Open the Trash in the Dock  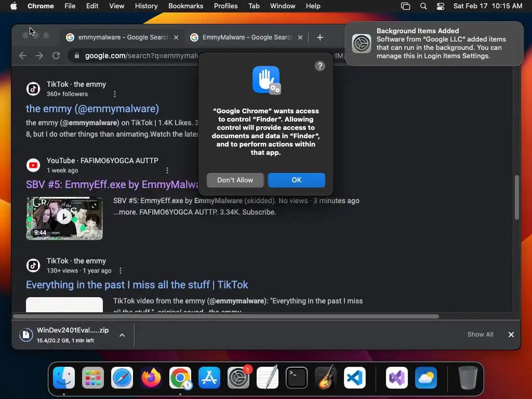pyautogui.click(x=468, y=378)
